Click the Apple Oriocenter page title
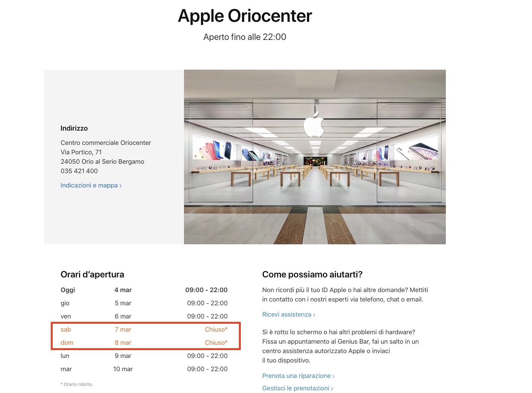532x393 pixels. pos(245,16)
